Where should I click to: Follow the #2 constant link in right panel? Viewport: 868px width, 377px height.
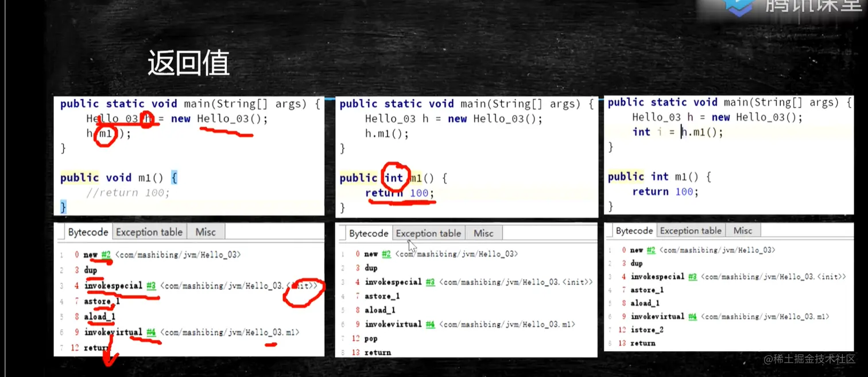pos(650,250)
